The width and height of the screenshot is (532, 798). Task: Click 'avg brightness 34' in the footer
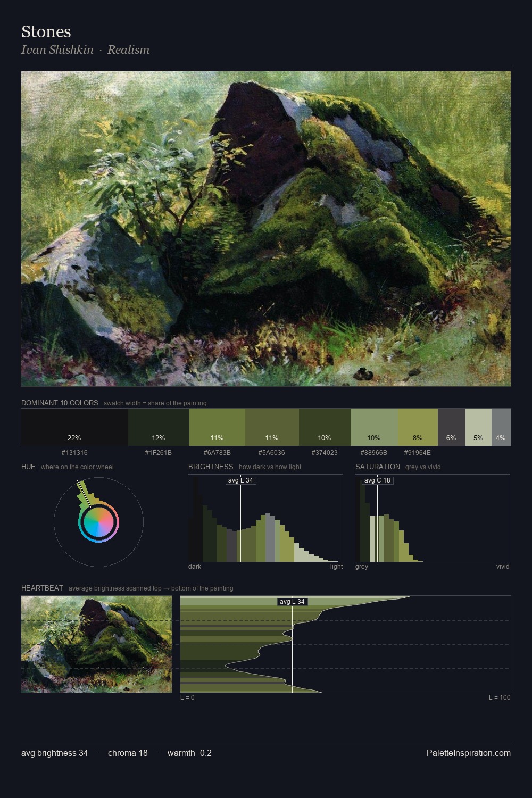tap(55, 753)
